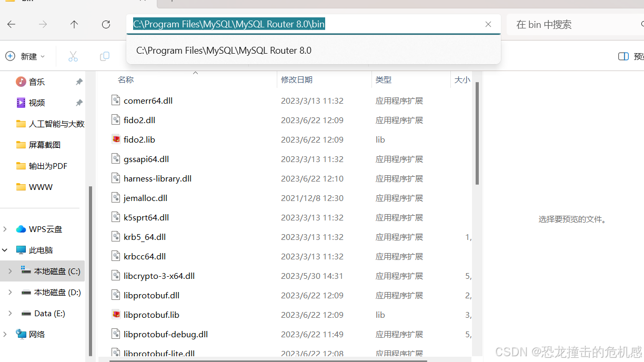Select Data (E:) drive

tap(43, 313)
